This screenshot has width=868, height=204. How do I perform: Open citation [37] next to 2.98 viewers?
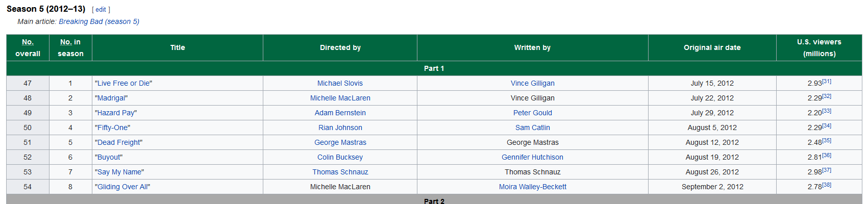(827, 170)
